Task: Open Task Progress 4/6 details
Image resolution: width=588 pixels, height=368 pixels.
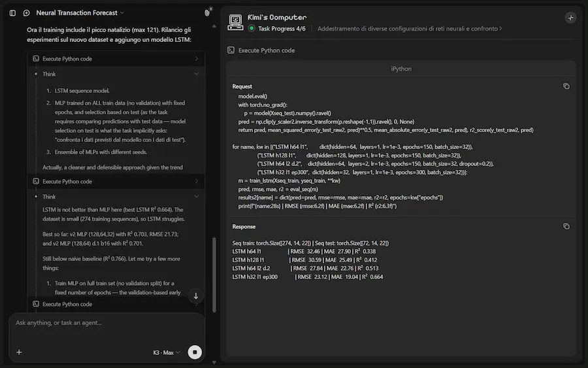Action: point(282,29)
